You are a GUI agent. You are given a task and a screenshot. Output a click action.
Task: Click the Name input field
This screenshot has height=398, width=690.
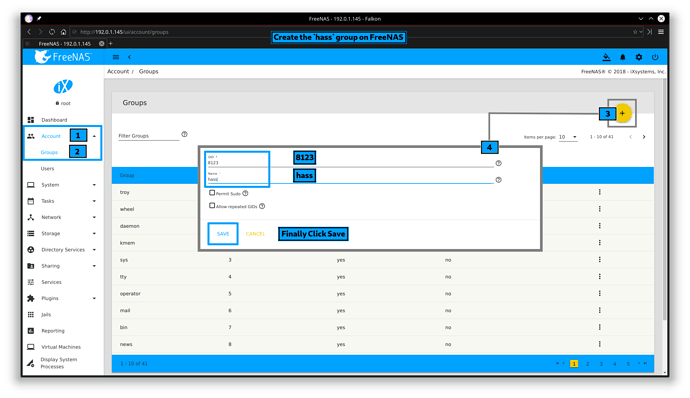point(350,178)
